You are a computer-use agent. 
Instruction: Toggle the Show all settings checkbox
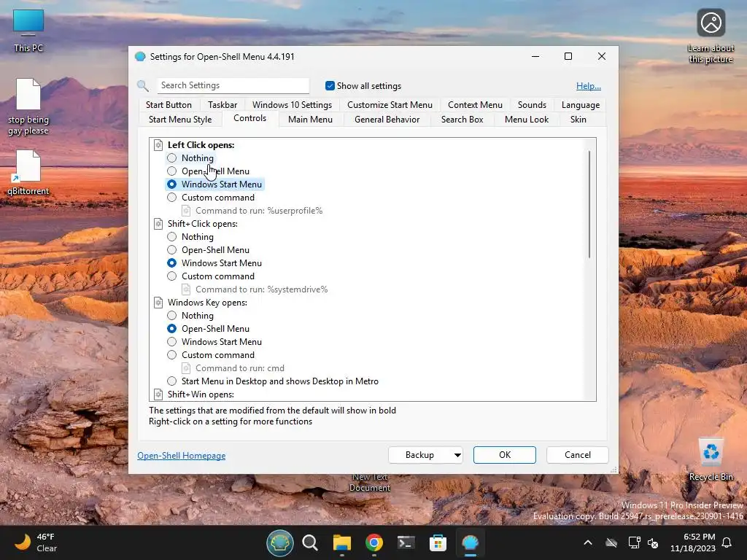(330, 86)
